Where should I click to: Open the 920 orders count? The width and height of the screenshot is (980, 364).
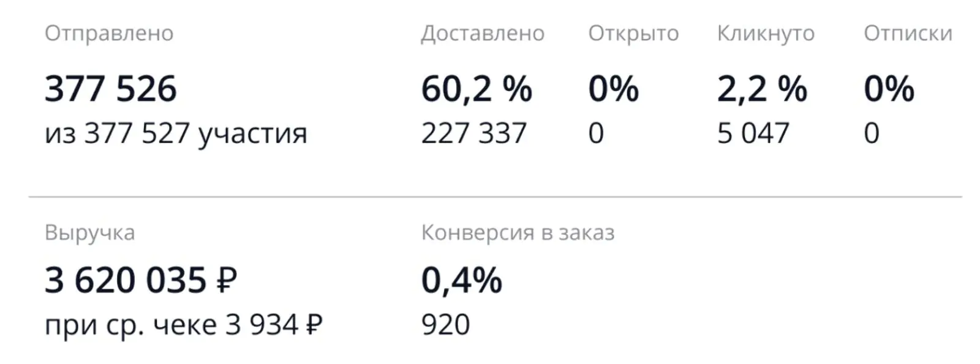445,325
